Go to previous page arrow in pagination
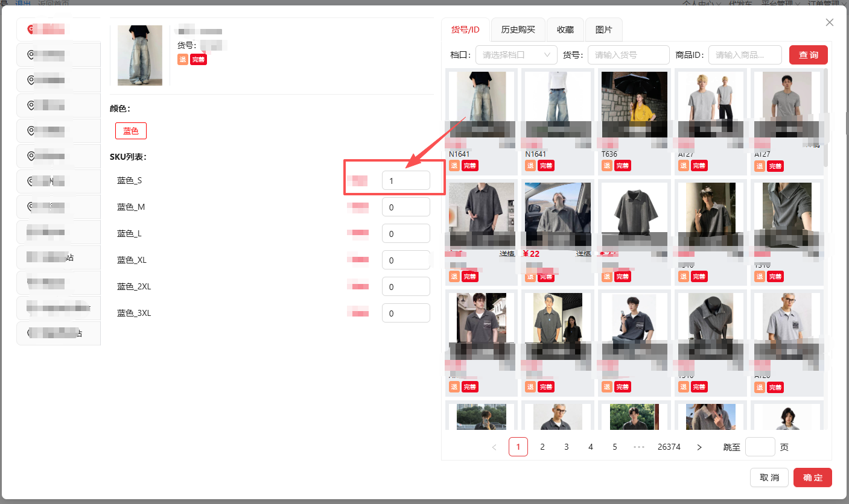Image resolution: width=849 pixels, height=504 pixels. pyautogui.click(x=494, y=447)
